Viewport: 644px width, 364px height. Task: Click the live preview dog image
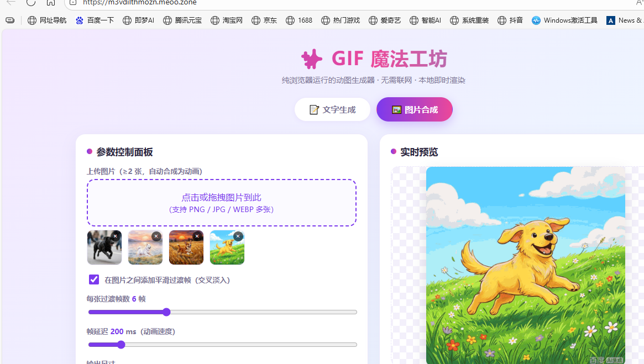click(525, 265)
